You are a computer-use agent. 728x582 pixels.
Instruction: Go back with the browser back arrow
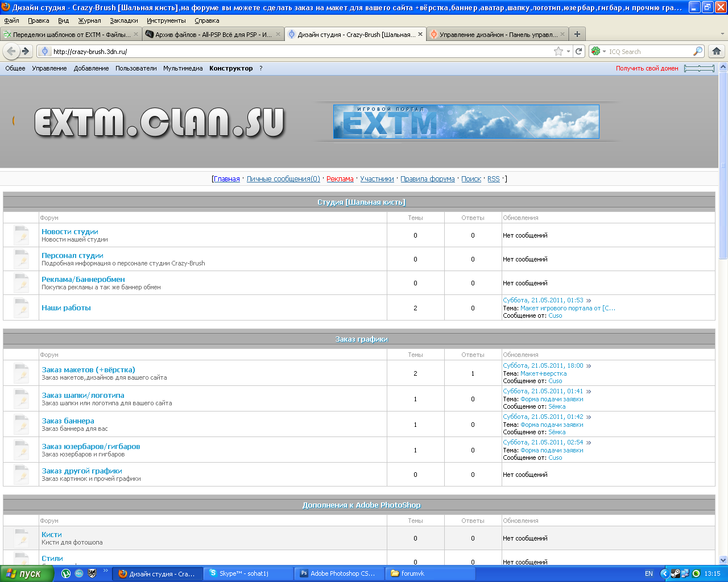click(10, 51)
